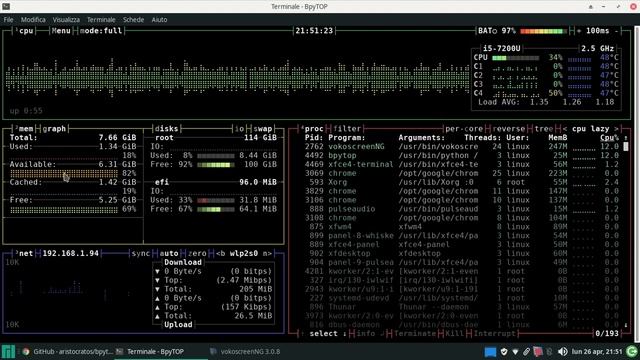The image size is (640, 360).
Task: Click the zero button in net box
Action: tap(197, 253)
